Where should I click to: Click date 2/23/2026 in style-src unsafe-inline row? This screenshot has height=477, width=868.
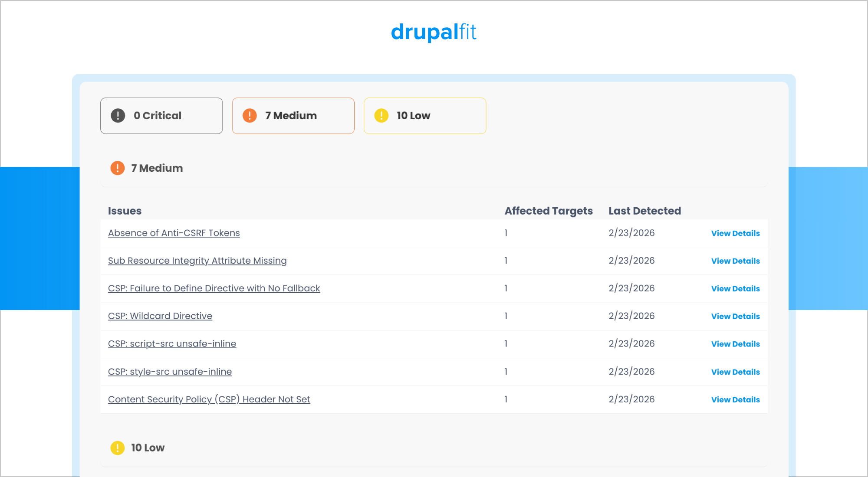pyautogui.click(x=631, y=372)
